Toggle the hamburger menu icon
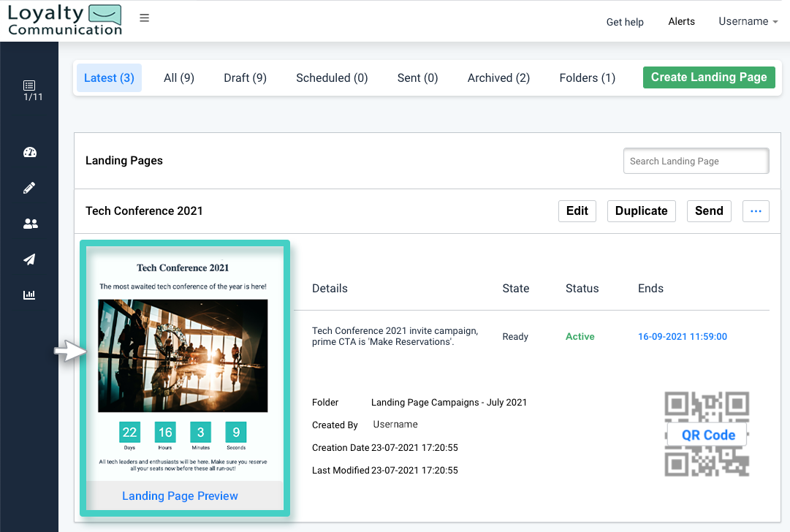Viewport: 790px width, 532px height. click(x=144, y=18)
